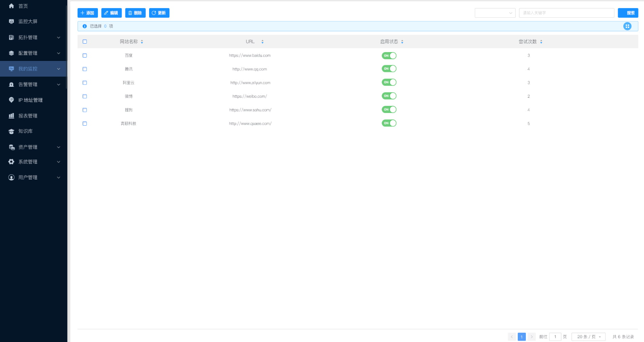
Task: Click the keyword search input field
Action: click(x=566, y=13)
